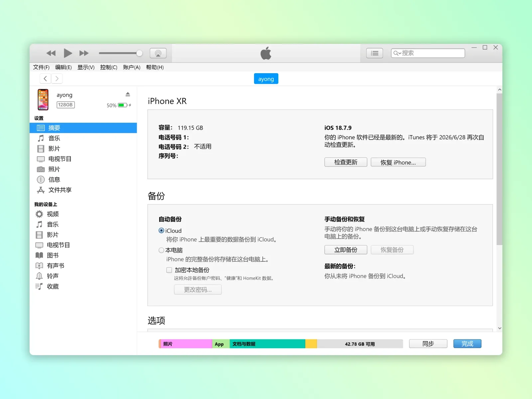Select the 本电脑 backup radio button

coord(161,250)
